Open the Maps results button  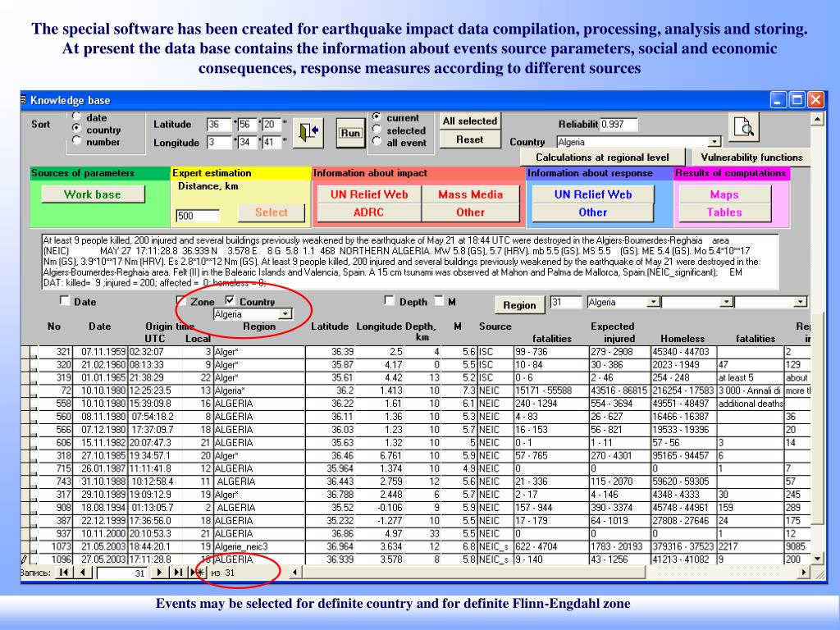tap(725, 194)
